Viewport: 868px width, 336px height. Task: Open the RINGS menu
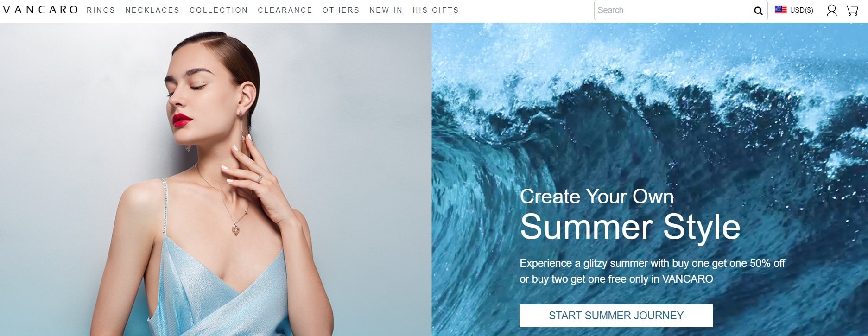(101, 10)
